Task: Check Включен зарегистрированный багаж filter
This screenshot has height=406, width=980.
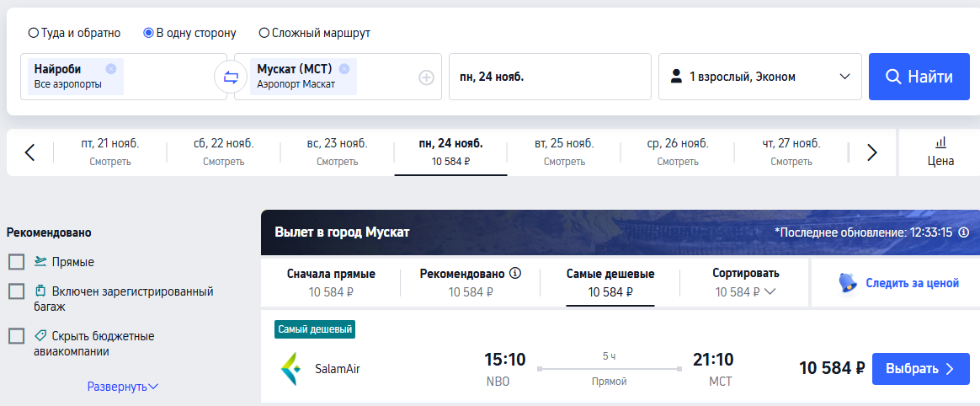Action: 16,291
